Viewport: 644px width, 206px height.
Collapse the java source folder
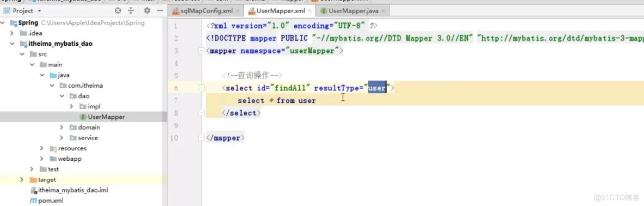[42, 75]
